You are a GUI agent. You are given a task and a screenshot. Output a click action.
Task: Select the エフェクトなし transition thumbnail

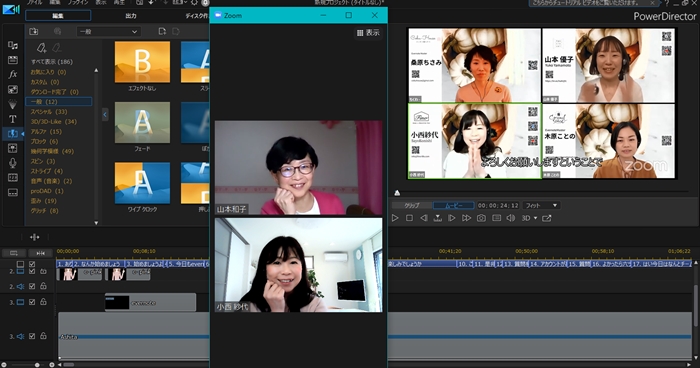tap(142, 62)
